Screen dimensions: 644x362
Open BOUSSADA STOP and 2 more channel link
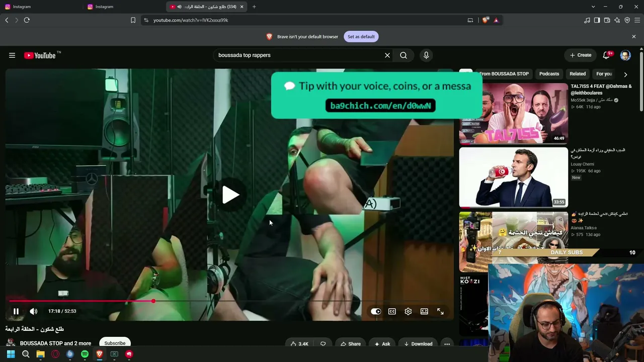[x=55, y=343]
